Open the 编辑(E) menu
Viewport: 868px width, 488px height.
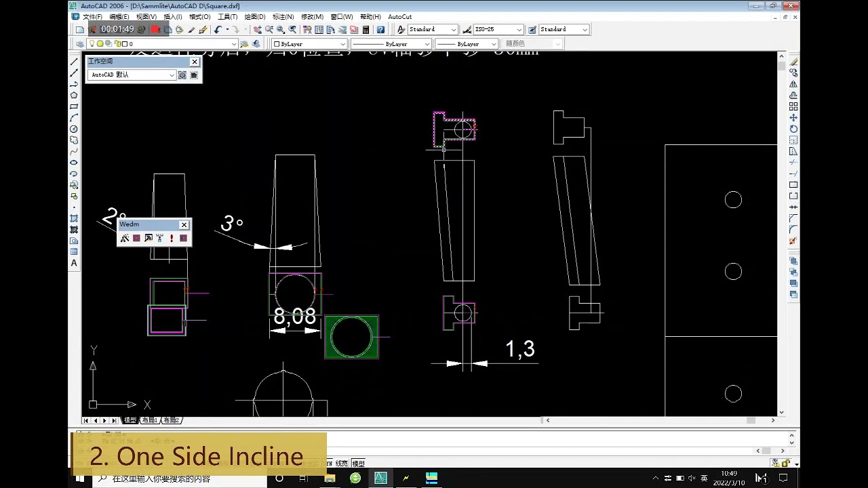point(119,17)
